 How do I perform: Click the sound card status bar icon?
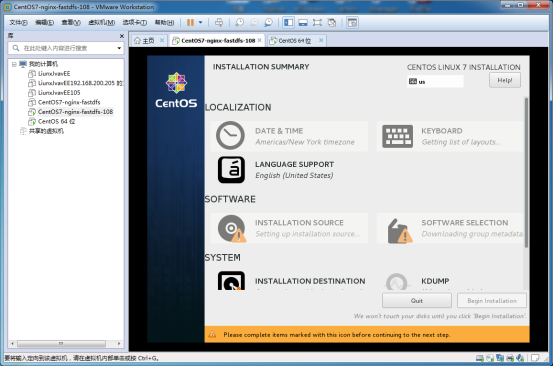pyautogui.click(x=520, y=358)
